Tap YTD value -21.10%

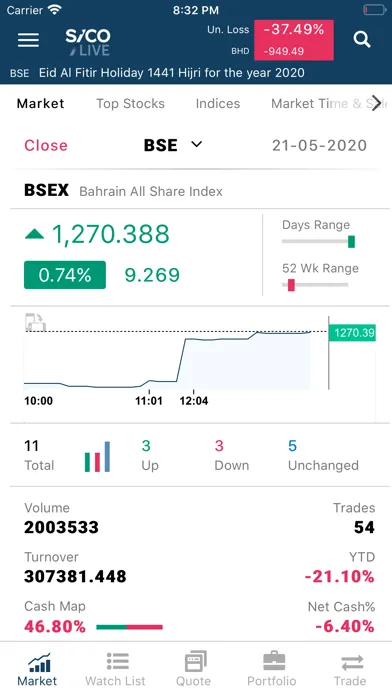(x=340, y=577)
